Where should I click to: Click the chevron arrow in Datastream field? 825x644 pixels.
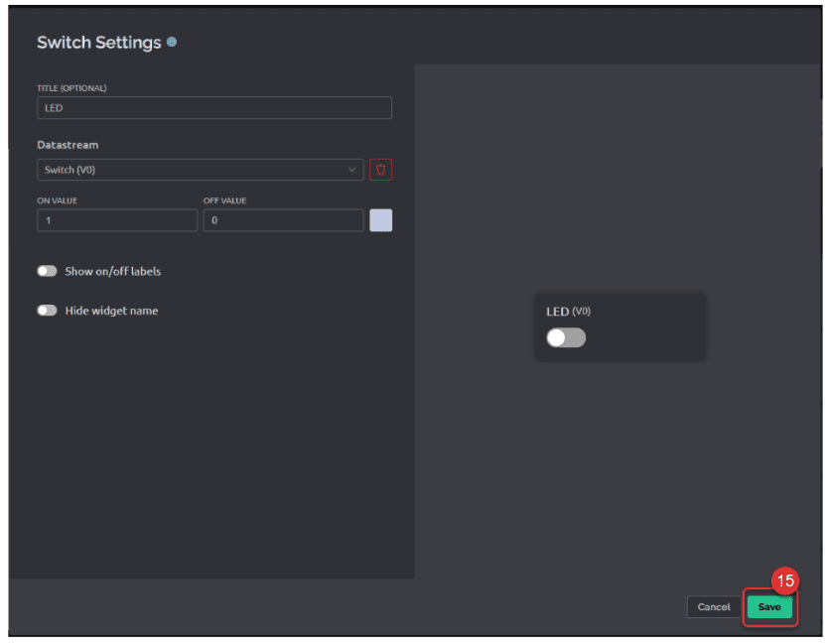click(351, 170)
